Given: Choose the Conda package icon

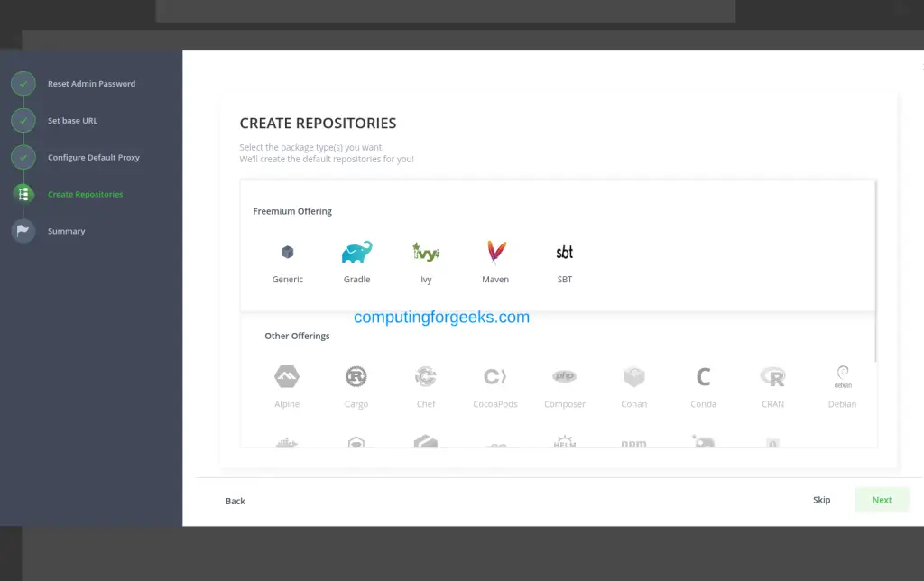Looking at the screenshot, I should click(704, 377).
